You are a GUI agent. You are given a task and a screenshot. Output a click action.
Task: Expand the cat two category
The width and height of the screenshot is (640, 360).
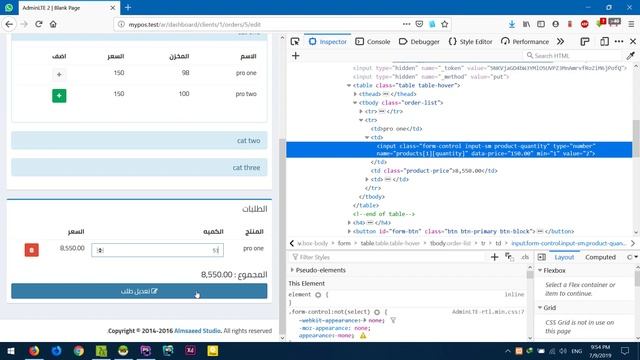pyautogui.click(x=139, y=140)
